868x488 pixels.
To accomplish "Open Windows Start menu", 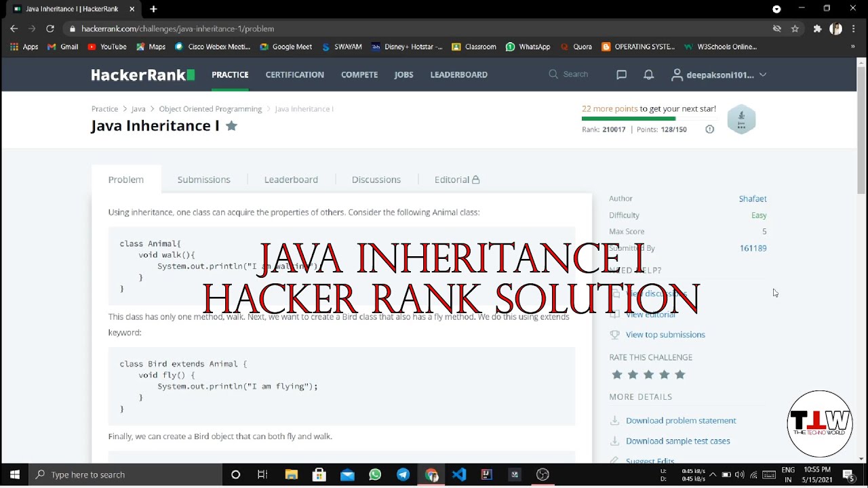I will (x=15, y=474).
